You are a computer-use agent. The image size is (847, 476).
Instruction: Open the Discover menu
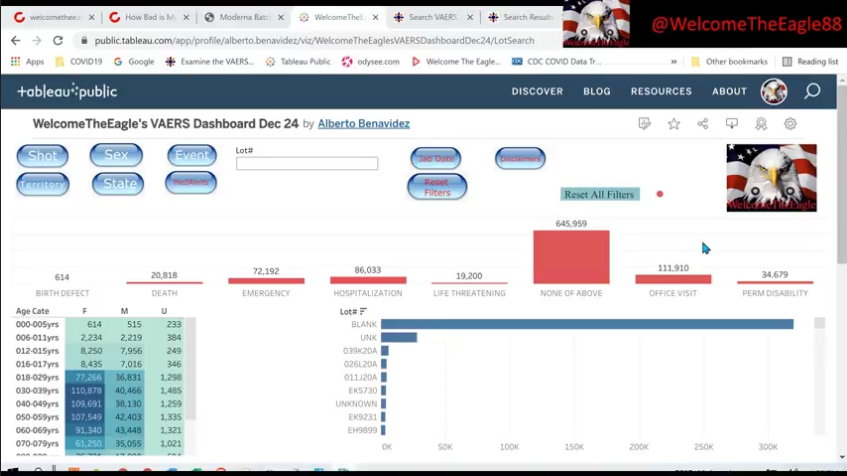click(537, 91)
